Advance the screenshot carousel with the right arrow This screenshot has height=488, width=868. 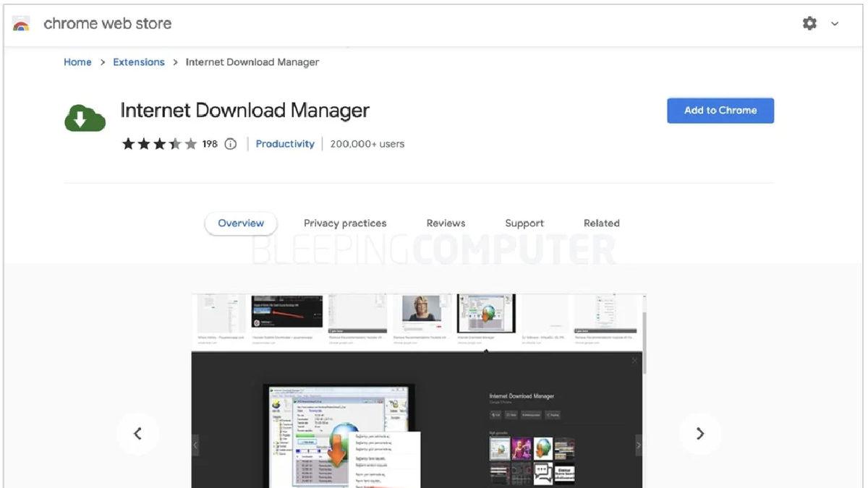click(699, 433)
